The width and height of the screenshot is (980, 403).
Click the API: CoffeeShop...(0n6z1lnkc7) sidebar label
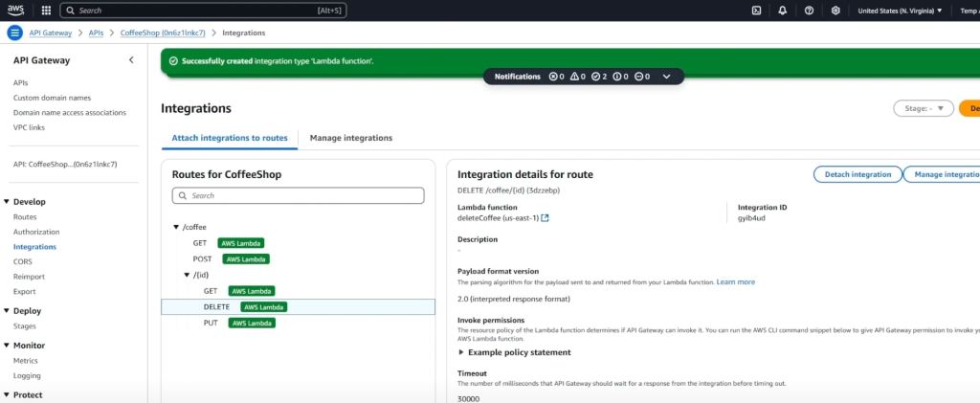[x=65, y=165]
